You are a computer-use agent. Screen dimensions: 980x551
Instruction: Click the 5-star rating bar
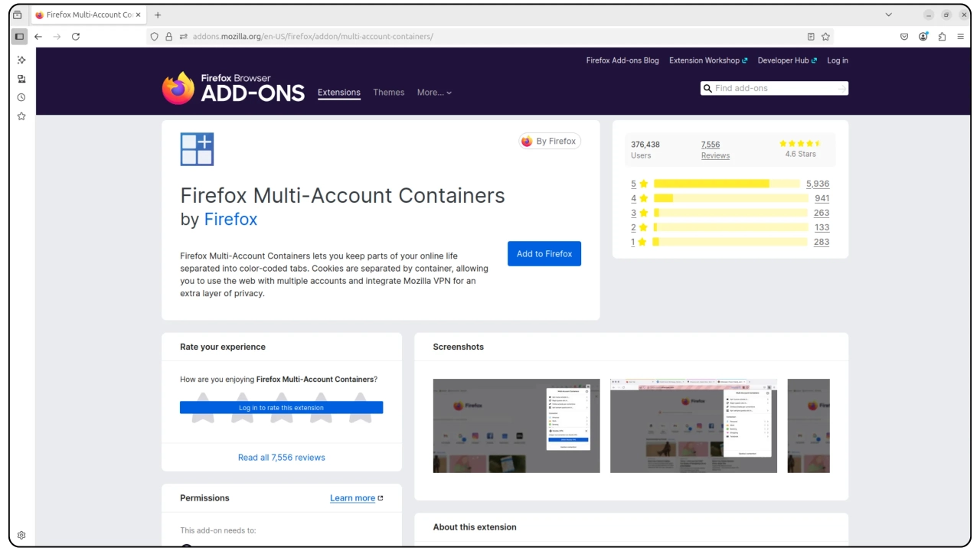point(726,184)
